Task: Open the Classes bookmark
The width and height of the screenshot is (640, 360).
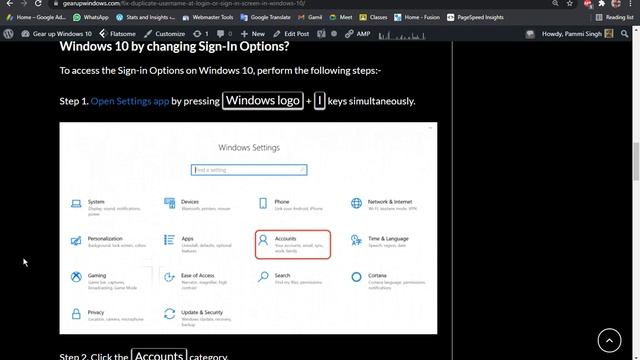Action: (x=373, y=17)
